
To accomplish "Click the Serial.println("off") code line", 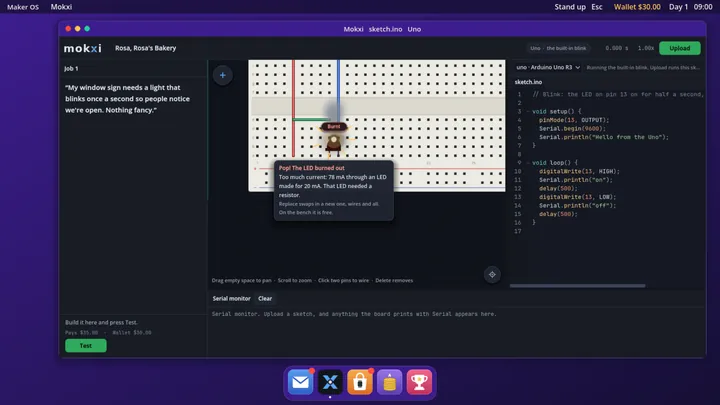I will 577,206.
